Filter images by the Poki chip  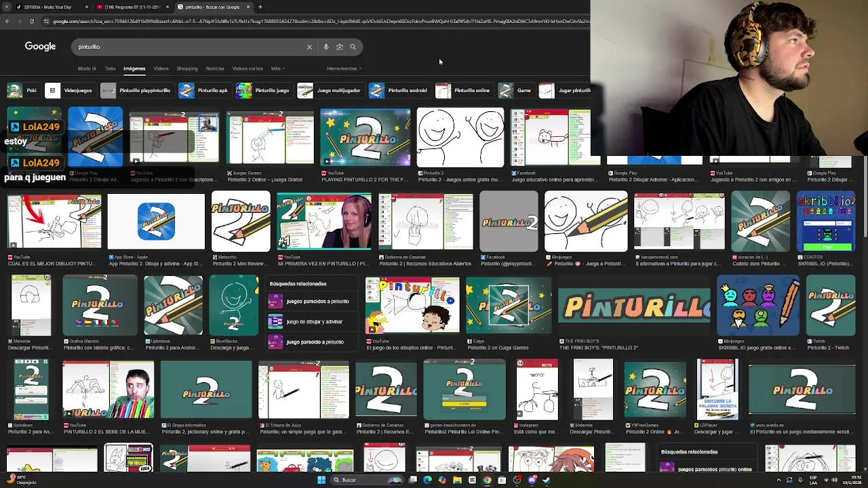click(x=22, y=90)
